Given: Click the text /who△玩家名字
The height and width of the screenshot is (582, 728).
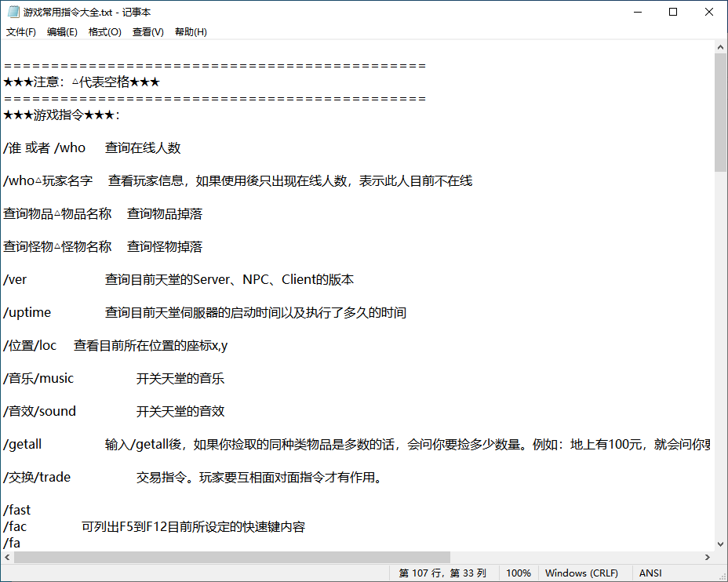Looking at the screenshot, I should (49, 181).
